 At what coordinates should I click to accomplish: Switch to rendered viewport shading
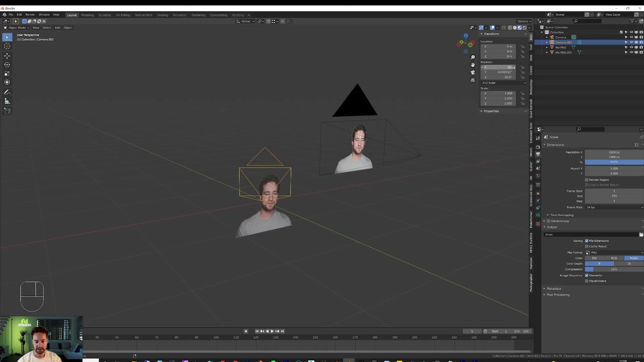click(524, 28)
